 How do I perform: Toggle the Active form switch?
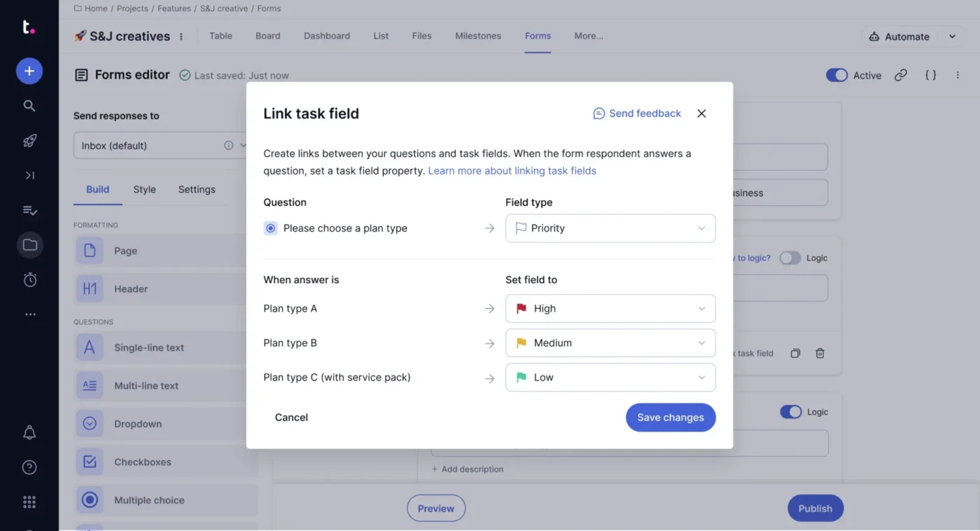pyautogui.click(x=836, y=75)
